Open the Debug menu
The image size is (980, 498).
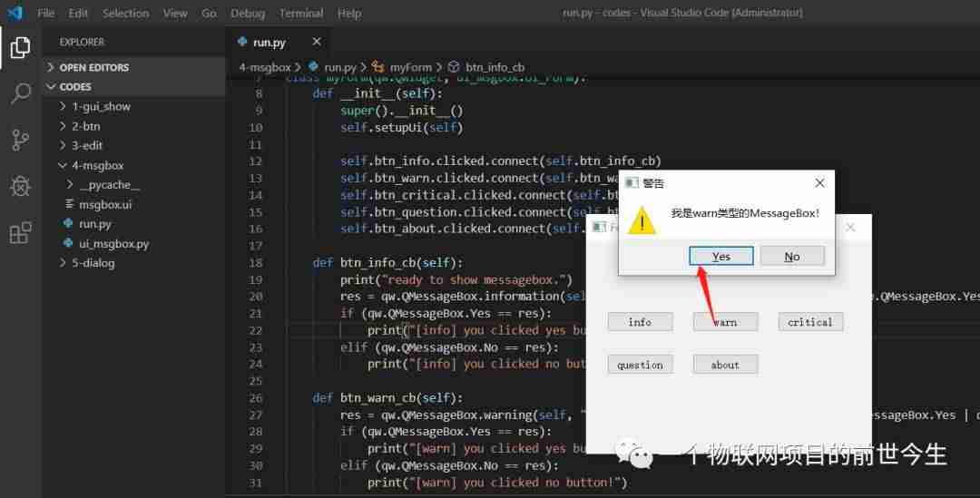[248, 13]
